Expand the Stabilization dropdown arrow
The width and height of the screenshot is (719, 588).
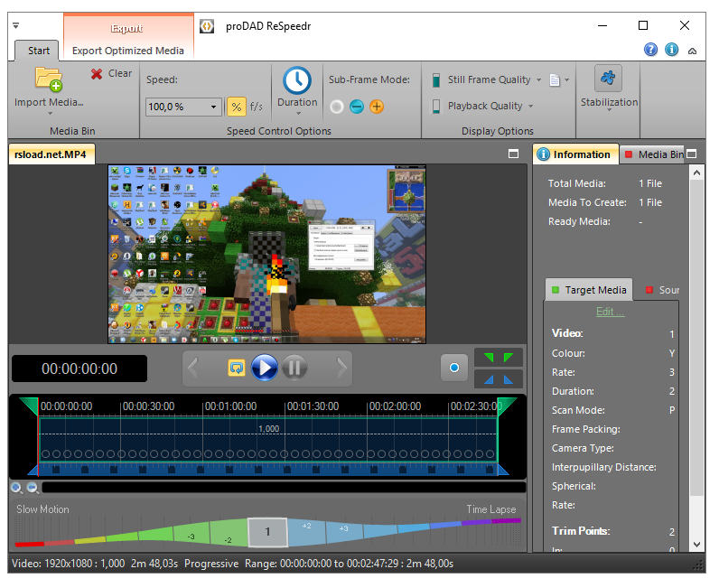pyautogui.click(x=609, y=110)
